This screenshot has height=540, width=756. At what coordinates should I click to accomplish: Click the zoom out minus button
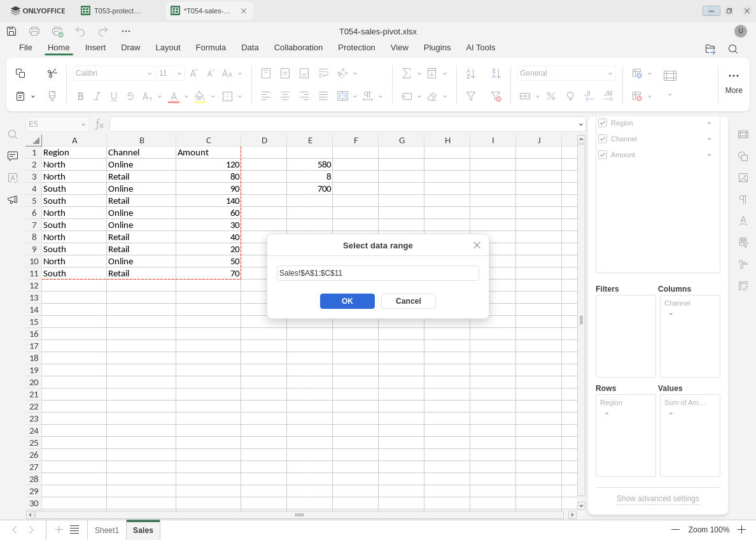[x=675, y=530]
